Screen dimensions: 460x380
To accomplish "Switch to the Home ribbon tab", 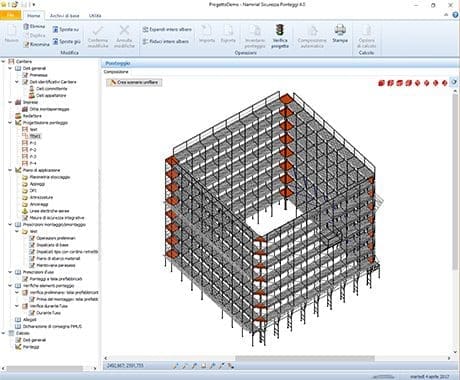I will pos(34,16).
